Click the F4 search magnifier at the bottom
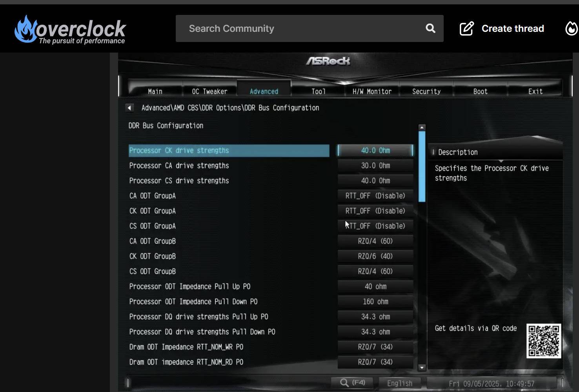The width and height of the screenshot is (579, 392). pos(344,382)
